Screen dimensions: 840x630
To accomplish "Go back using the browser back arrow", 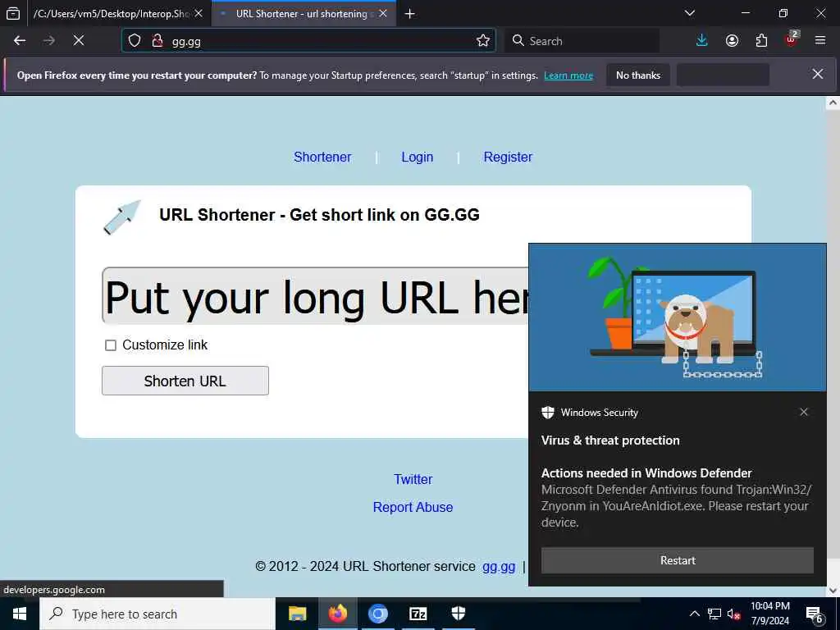I will click(x=20, y=41).
